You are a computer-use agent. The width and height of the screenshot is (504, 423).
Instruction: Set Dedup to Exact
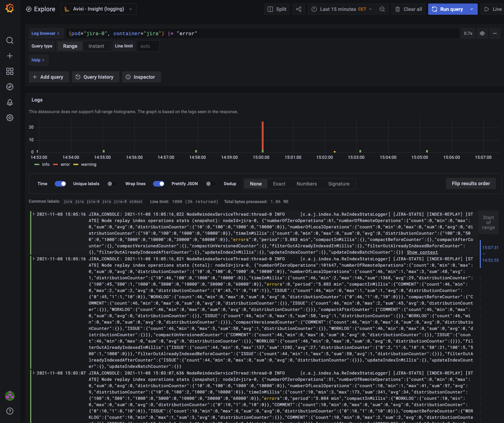pyautogui.click(x=279, y=184)
